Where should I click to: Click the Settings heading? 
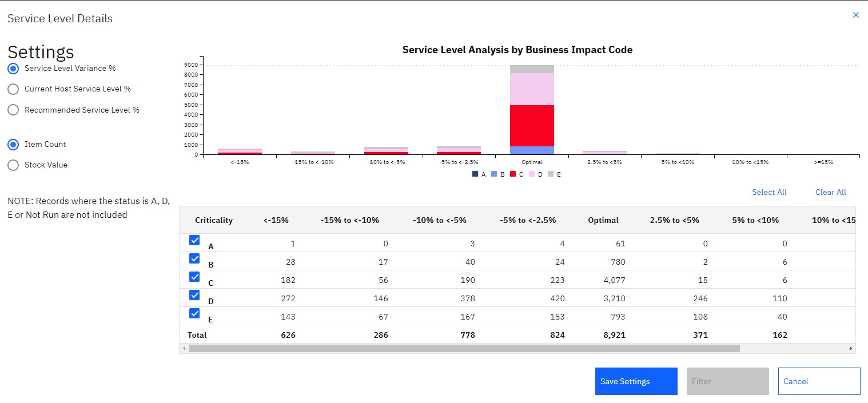[41, 51]
